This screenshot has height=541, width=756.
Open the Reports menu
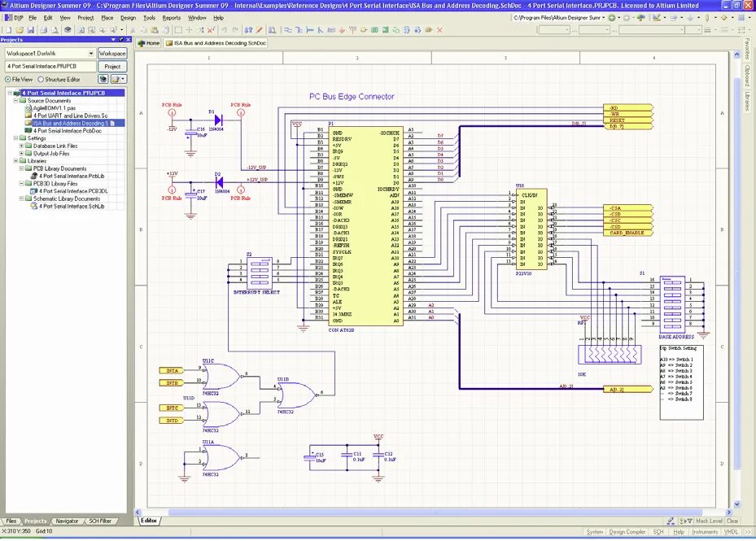[171, 17]
